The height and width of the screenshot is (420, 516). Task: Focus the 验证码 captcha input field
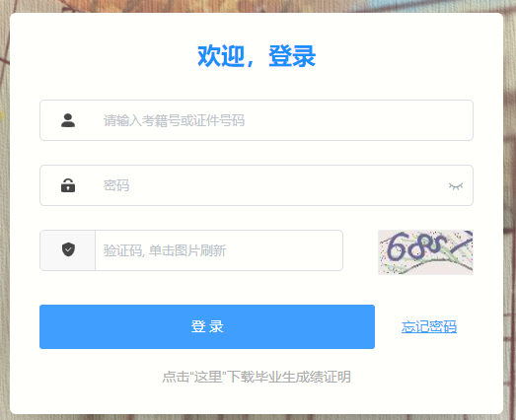219,250
